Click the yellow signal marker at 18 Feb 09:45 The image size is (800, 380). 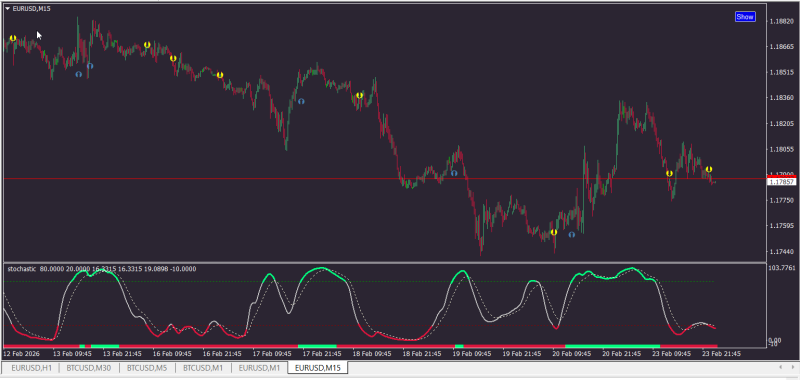(359, 95)
